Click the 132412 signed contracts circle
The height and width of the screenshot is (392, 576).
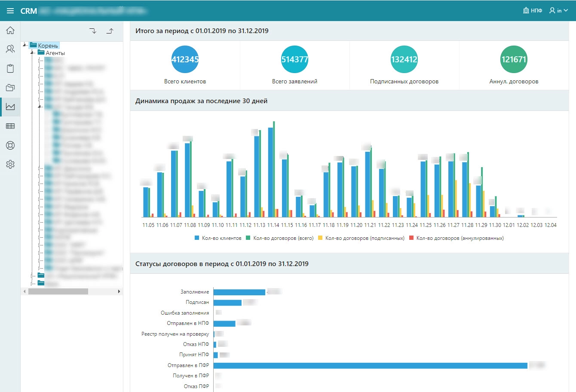(404, 59)
